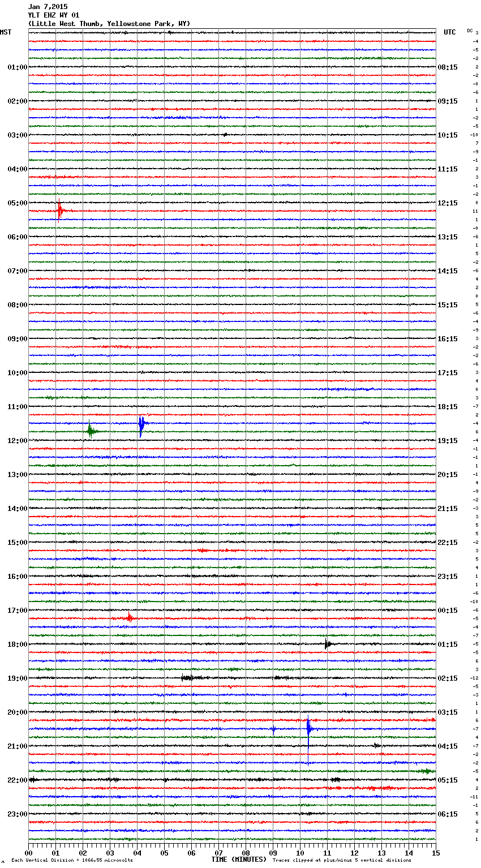Click 'Each Vertical Division = 1066.55 microvolts' note
481x868 pixels.
point(72,860)
